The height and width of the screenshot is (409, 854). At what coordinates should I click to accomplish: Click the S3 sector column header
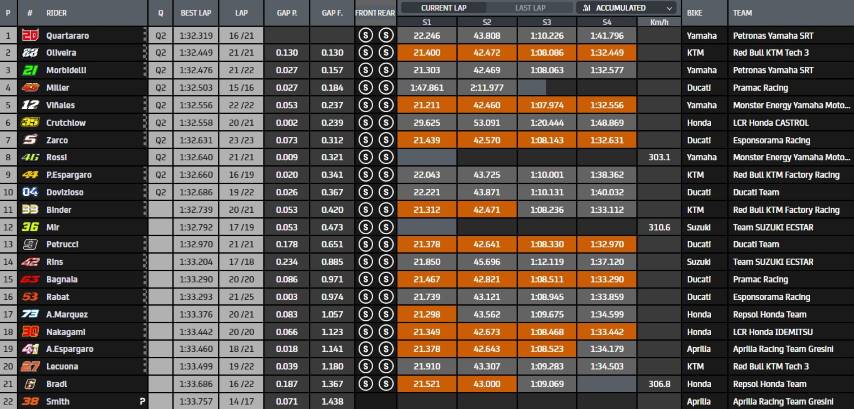(547, 22)
